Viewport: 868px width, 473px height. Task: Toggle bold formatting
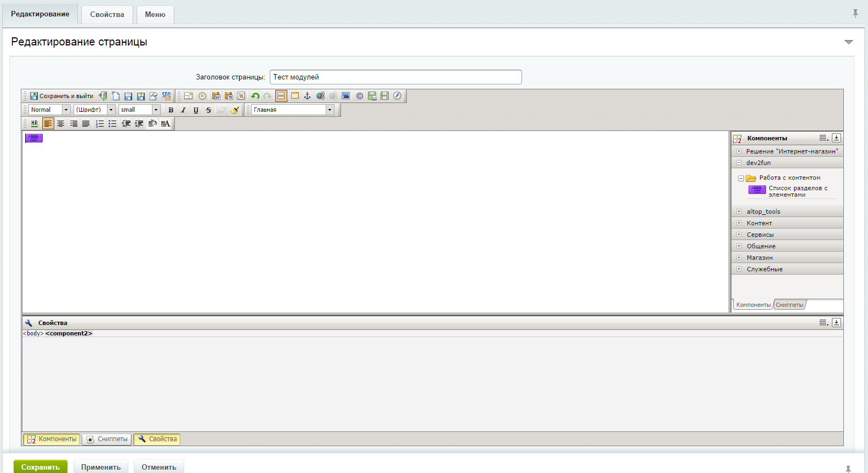pyautogui.click(x=171, y=110)
